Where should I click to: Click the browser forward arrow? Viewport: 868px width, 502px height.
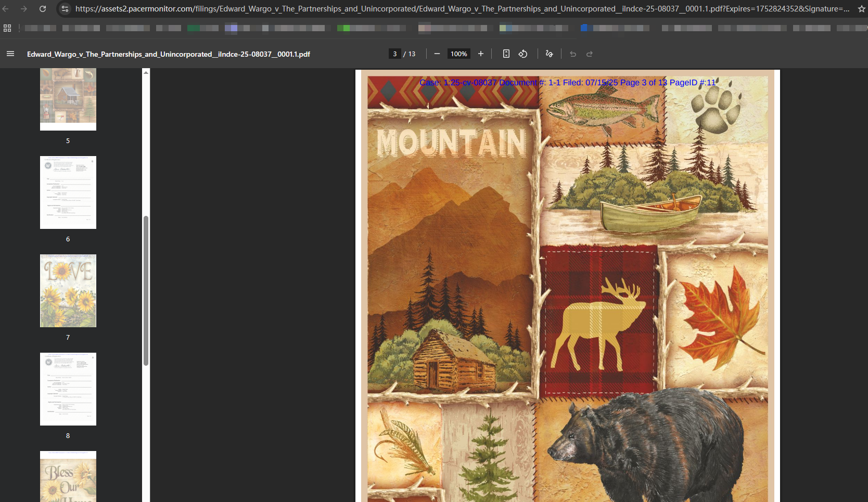(24, 9)
